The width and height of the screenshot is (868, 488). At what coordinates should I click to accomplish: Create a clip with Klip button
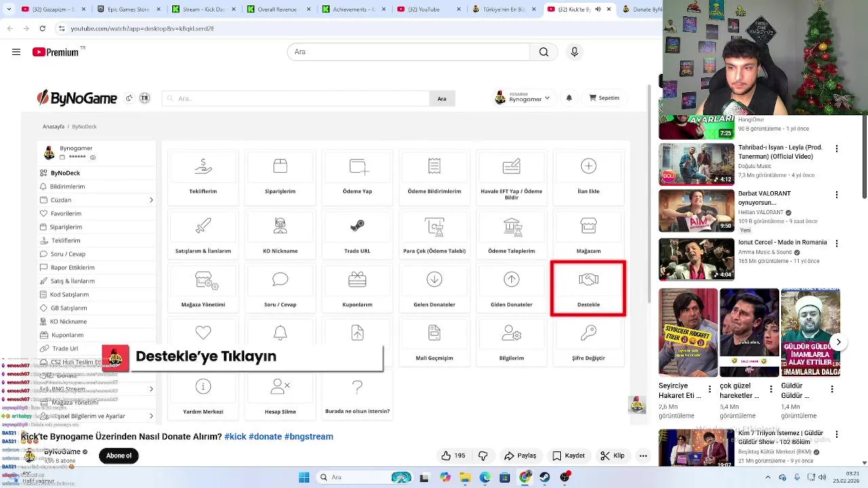pos(613,455)
